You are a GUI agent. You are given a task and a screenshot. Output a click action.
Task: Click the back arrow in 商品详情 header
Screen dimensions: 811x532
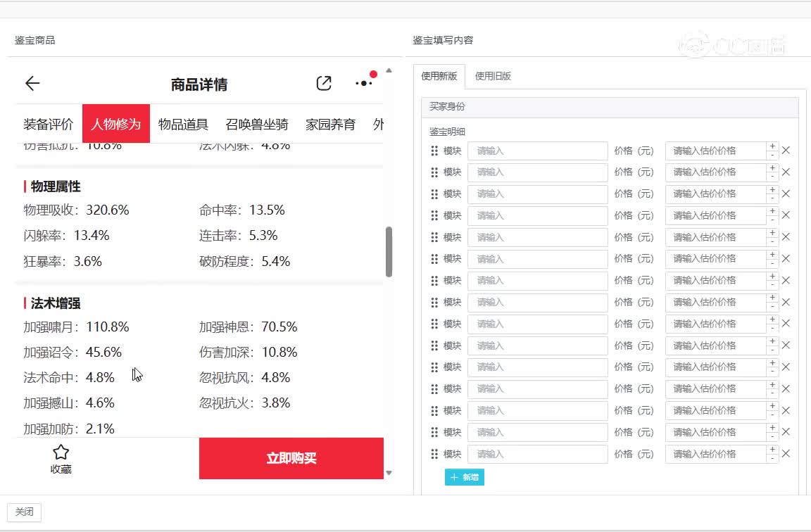[x=32, y=84]
